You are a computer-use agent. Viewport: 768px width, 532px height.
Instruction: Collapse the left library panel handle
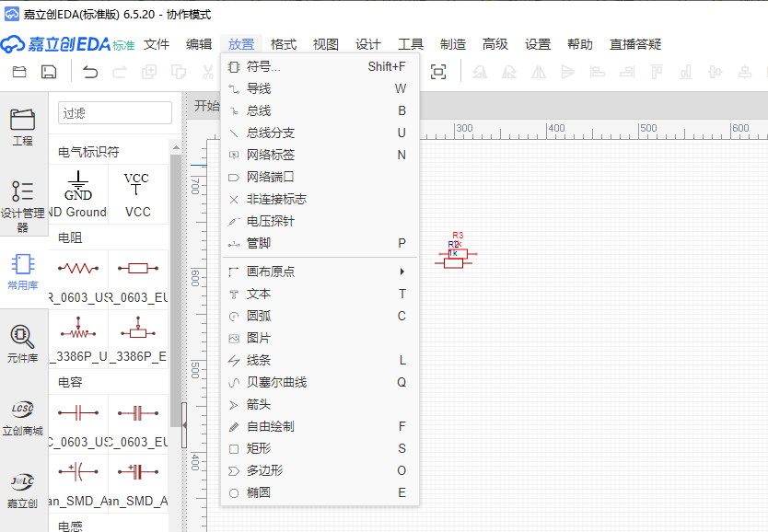point(184,423)
